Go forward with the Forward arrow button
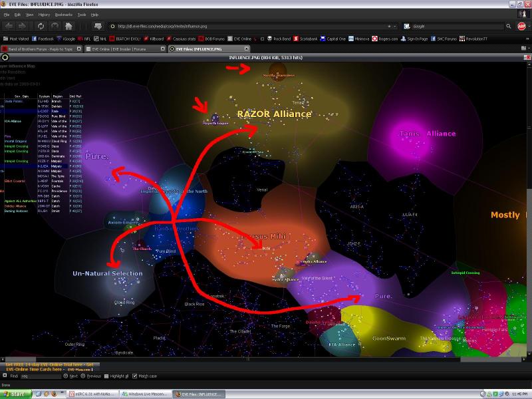Screen dimensions: 532x399 (x=22, y=26)
